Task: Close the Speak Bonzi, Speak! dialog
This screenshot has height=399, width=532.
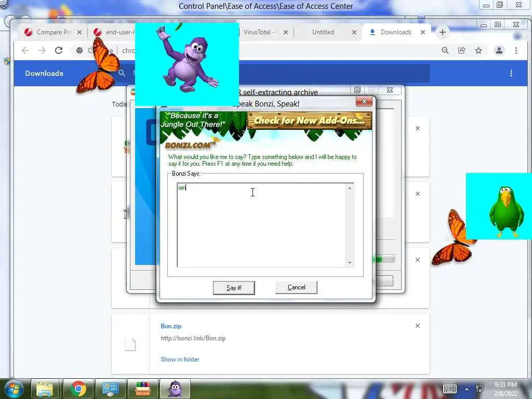Action: click(x=364, y=101)
